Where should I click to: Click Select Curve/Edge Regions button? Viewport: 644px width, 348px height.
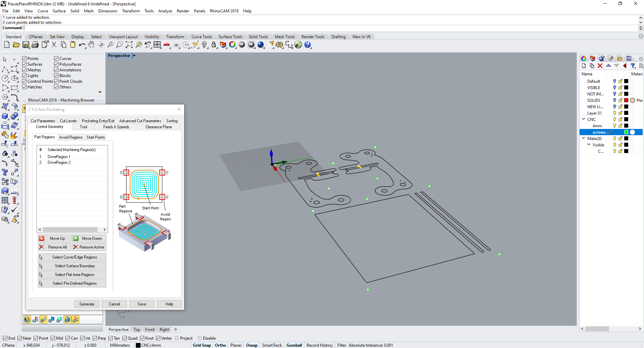click(72, 257)
